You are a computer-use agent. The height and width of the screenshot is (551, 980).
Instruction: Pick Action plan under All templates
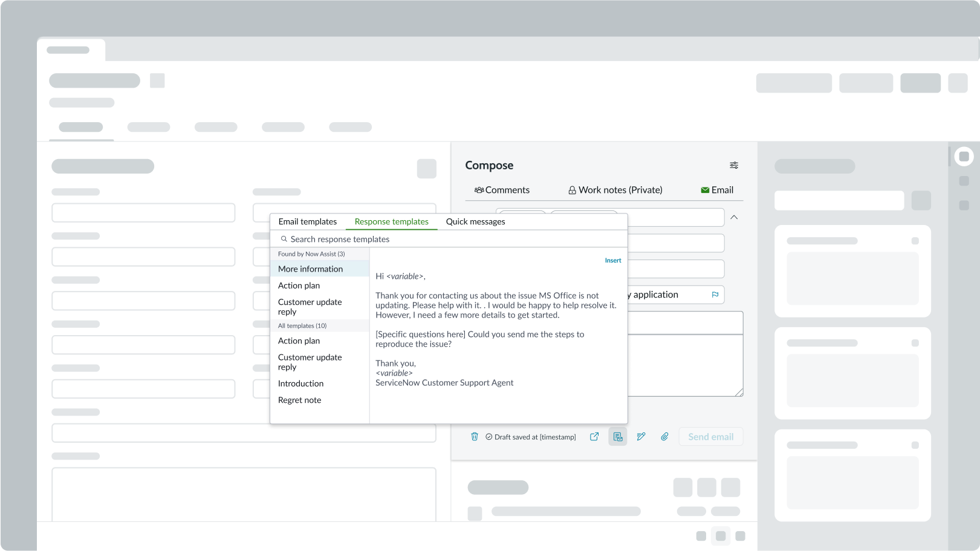(320, 341)
